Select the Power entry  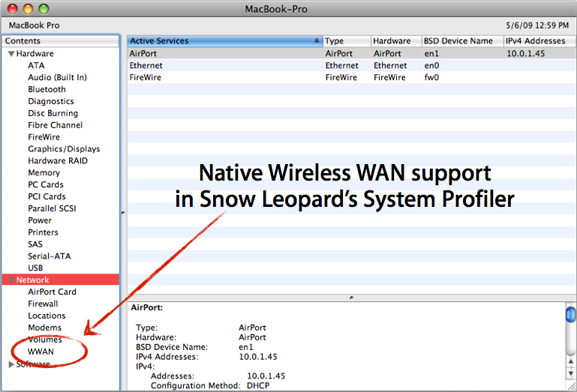pyautogui.click(x=40, y=220)
